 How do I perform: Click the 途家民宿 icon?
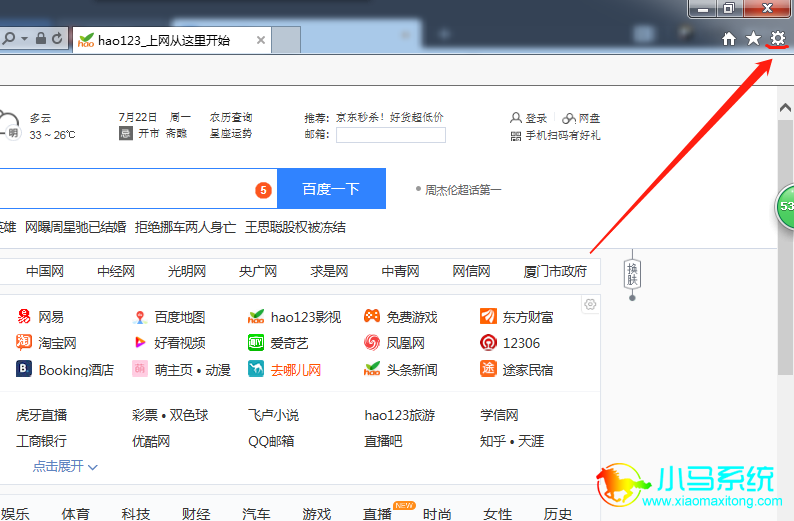488,369
